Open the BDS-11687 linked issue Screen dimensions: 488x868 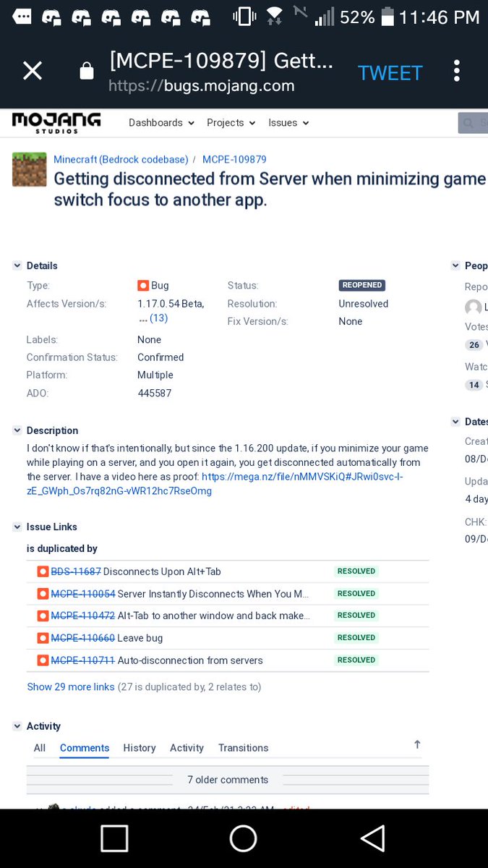pyautogui.click(x=76, y=571)
